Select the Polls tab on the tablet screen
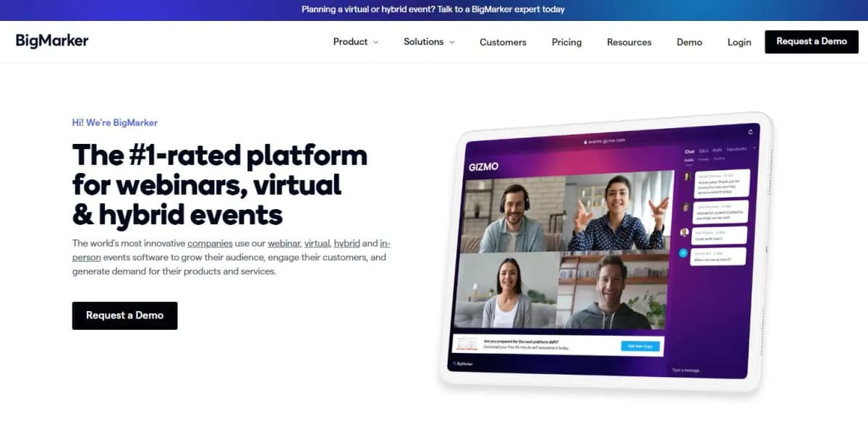The height and width of the screenshot is (437, 868). click(x=717, y=150)
